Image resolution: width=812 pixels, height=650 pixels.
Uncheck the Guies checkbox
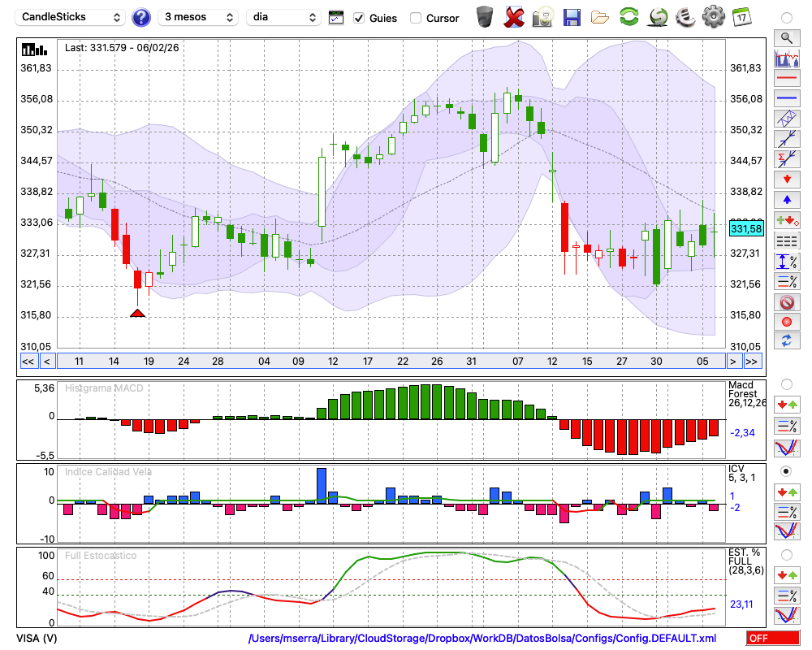[x=359, y=18]
